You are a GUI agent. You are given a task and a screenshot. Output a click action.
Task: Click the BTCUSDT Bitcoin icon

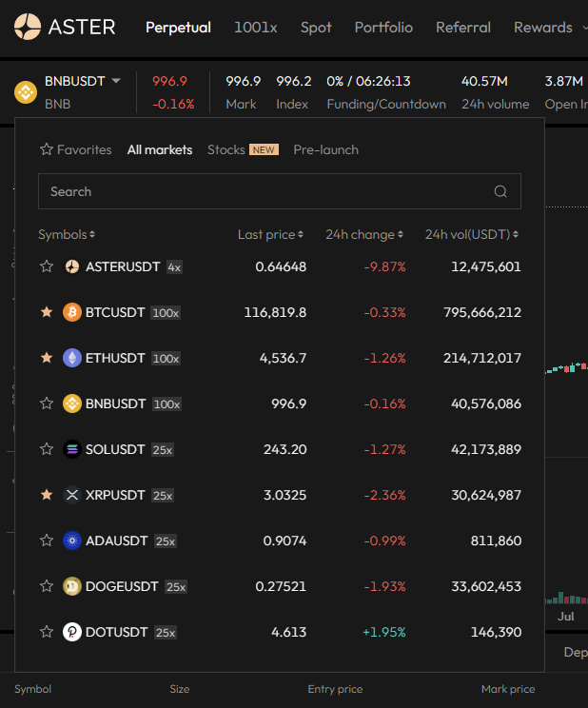click(71, 312)
